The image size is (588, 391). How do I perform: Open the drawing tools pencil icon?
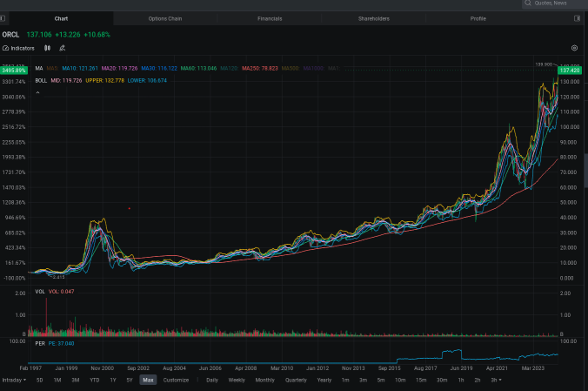(x=63, y=48)
